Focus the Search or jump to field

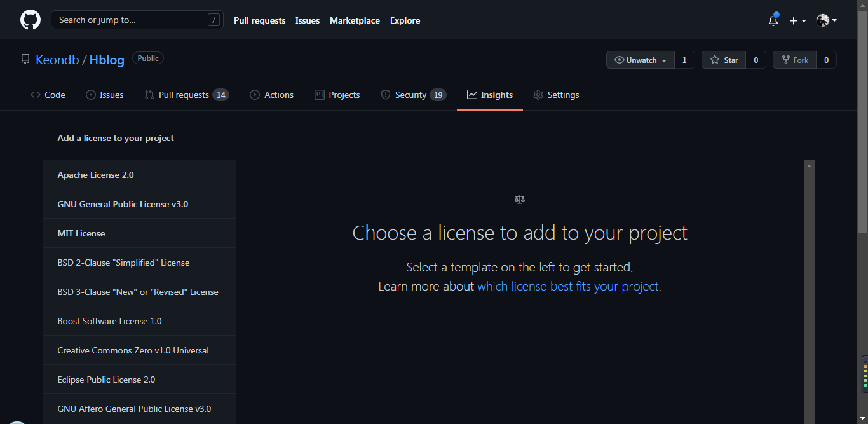137,20
